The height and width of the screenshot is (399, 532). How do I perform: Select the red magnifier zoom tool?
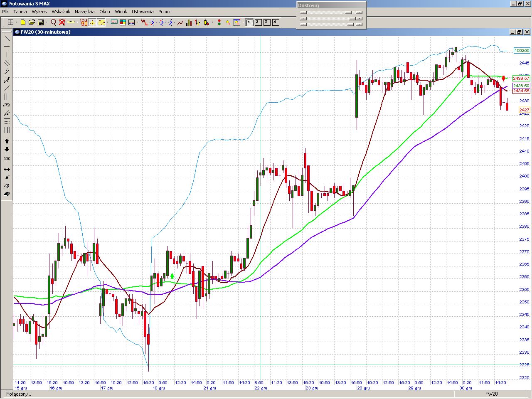(x=53, y=22)
